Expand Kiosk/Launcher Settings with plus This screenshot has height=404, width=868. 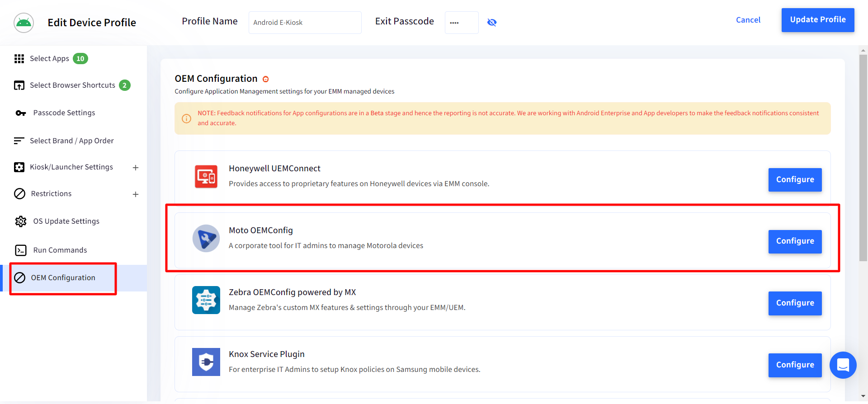click(136, 168)
